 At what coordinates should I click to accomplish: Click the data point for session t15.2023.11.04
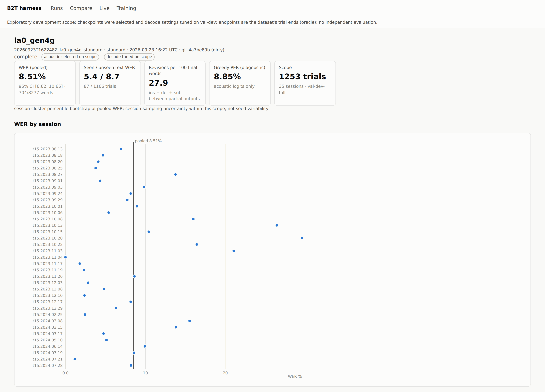[65, 257]
